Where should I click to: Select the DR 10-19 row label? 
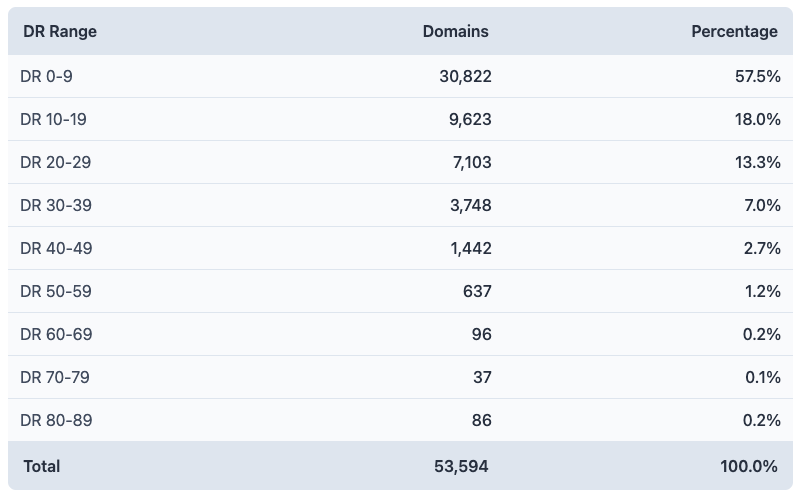(54, 119)
